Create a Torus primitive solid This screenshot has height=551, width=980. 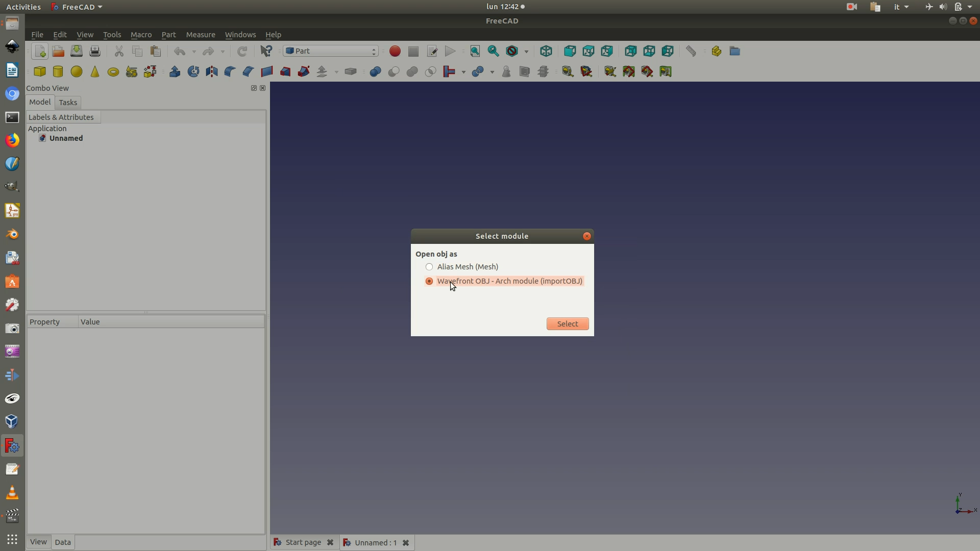(x=113, y=72)
